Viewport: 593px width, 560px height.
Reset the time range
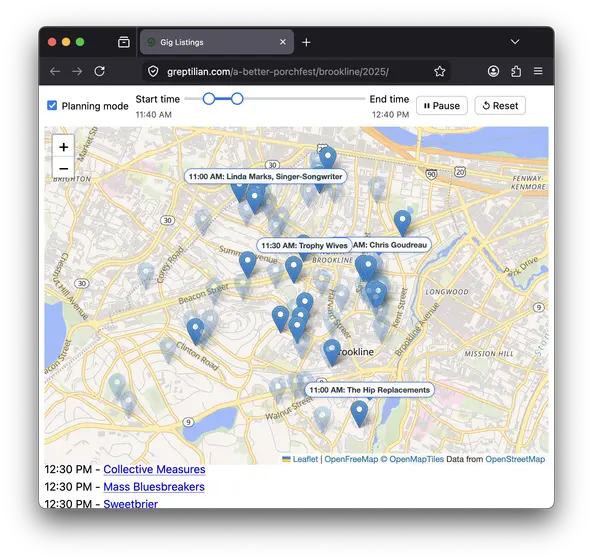point(500,105)
